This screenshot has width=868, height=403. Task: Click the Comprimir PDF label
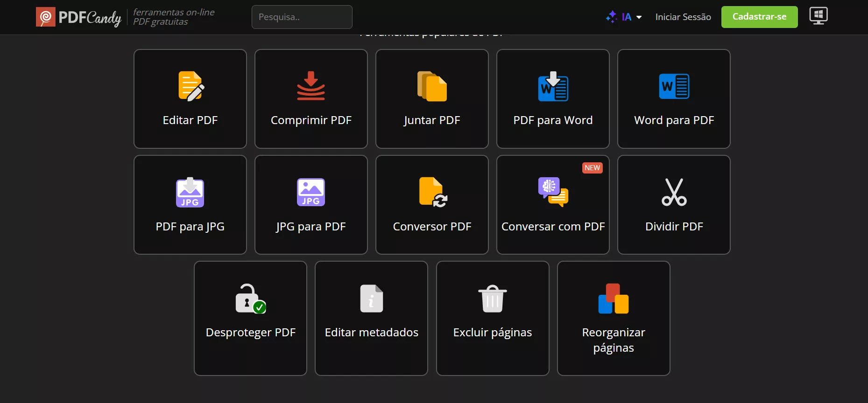click(x=311, y=120)
